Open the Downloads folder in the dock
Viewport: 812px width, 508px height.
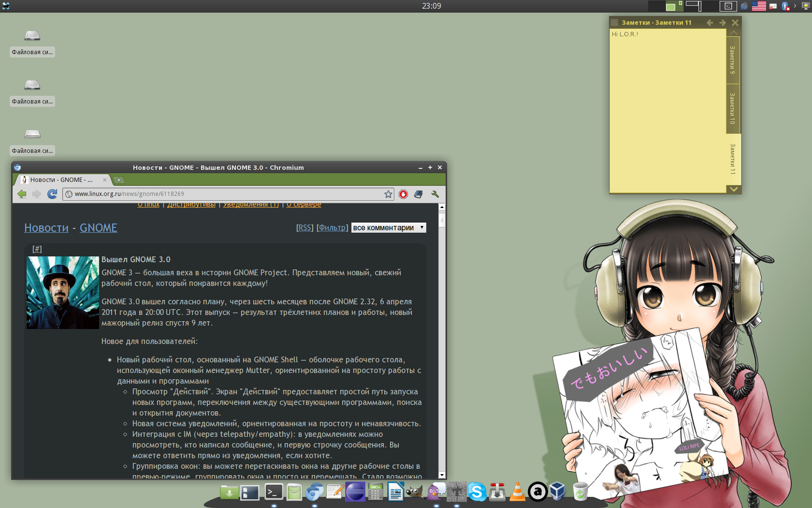coord(230,492)
